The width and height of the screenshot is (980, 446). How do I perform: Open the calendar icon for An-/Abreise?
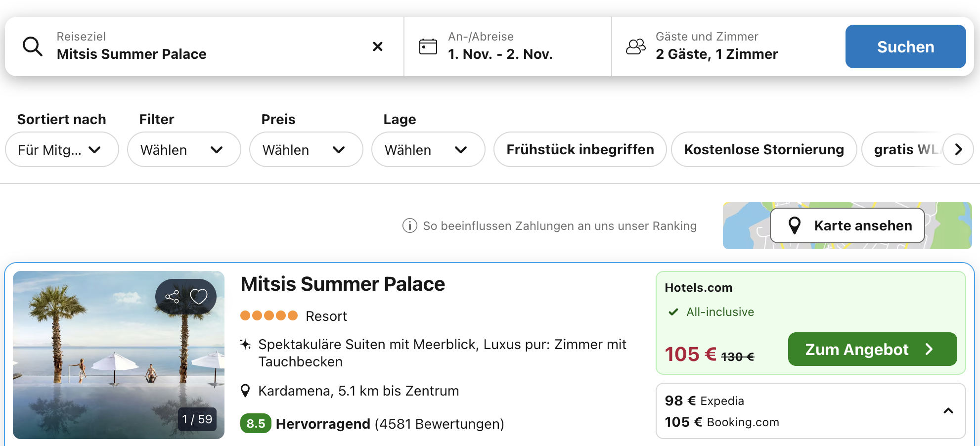[428, 46]
